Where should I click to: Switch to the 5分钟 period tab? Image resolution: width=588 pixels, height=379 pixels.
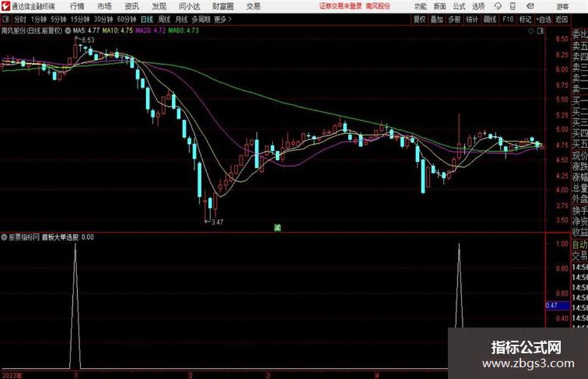tap(58, 19)
